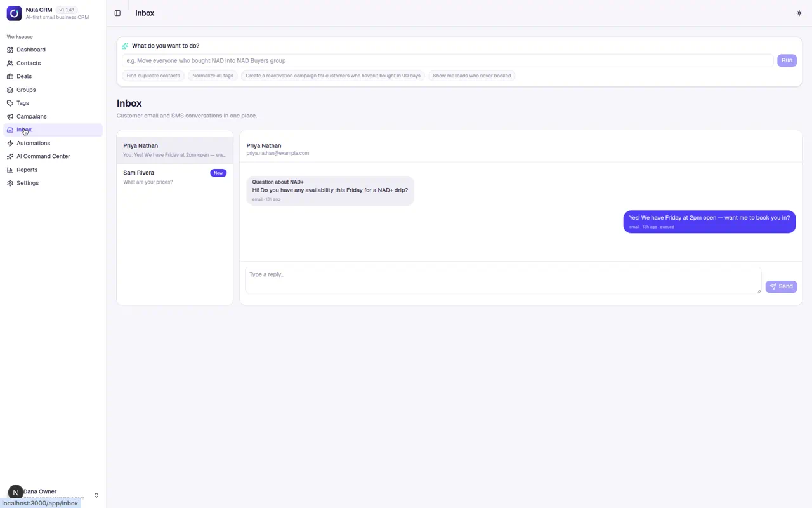Click the Run button
The width and height of the screenshot is (812, 508).
click(x=787, y=60)
